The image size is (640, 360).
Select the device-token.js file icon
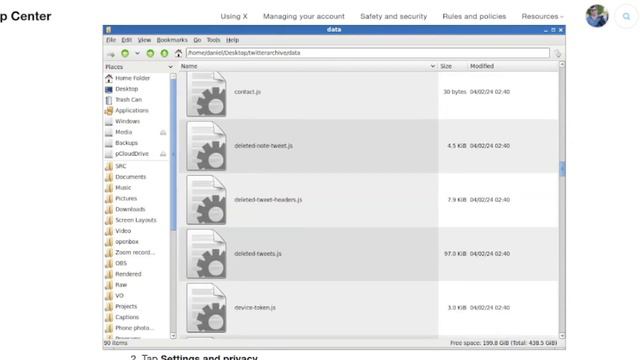207,308
